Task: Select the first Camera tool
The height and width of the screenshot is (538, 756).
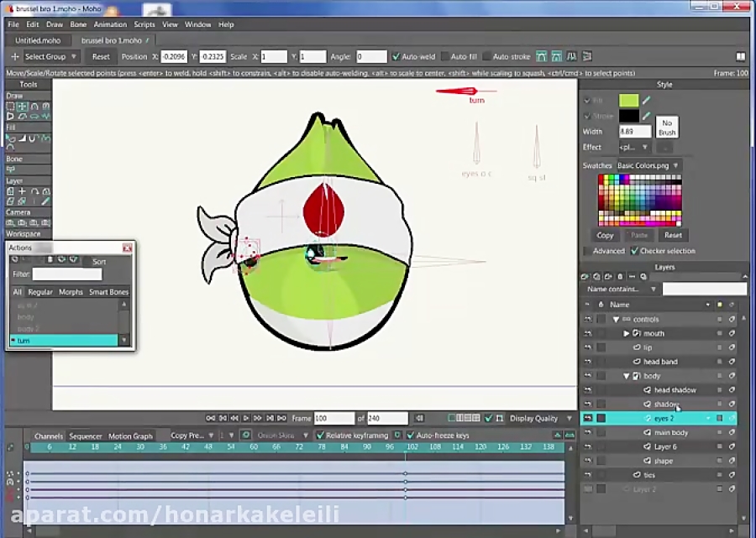Action: (x=10, y=223)
